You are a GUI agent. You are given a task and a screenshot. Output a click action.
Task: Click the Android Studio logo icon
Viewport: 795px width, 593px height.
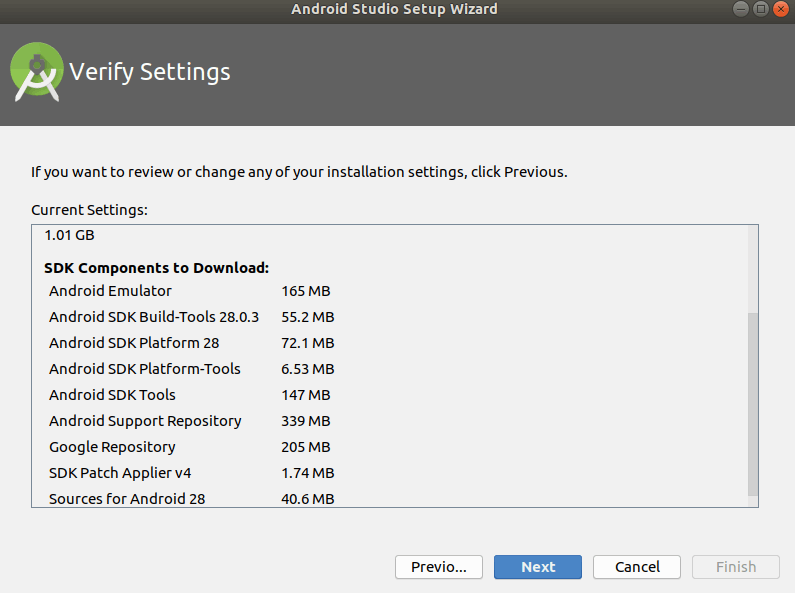tap(37, 72)
